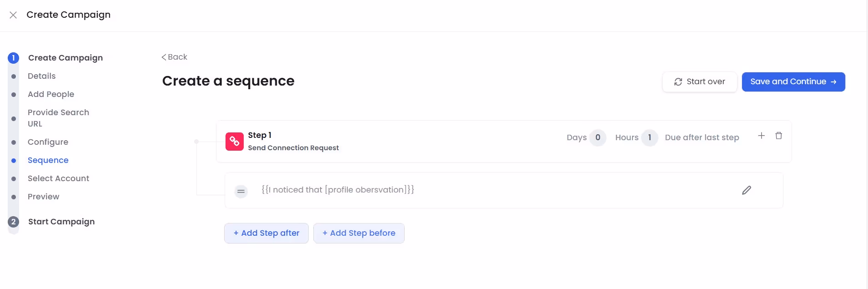Image resolution: width=868 pixels, height=289 pixels.
Task: Select the Details step in the sidebar
Action: click(x=41, y=76)
